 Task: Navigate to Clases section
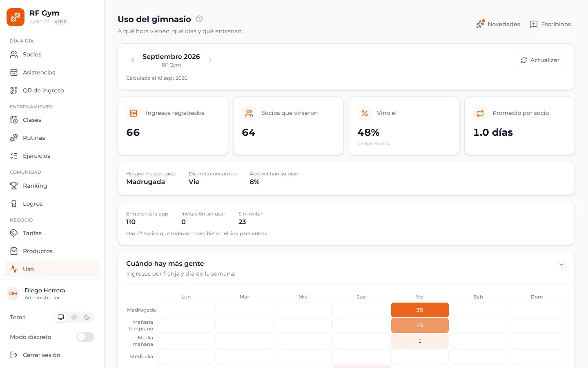(x=52, y=120)
